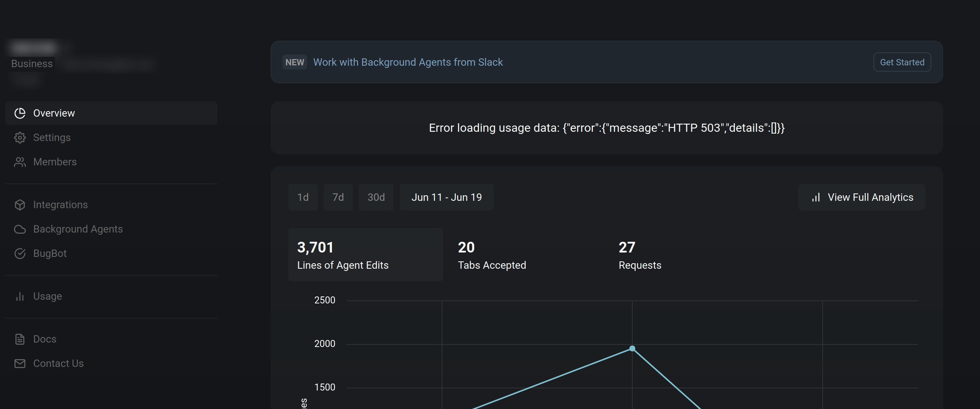Open Background Agents from sidebar
The height and width of the screenshot is (409, 980).
(x=111, y=229)
